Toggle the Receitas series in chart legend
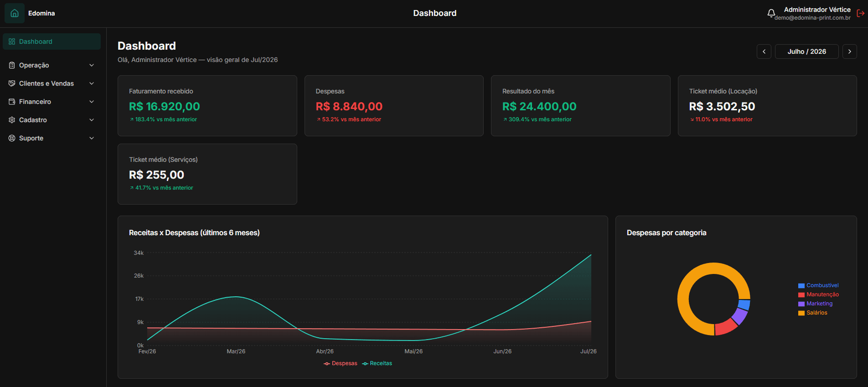 377,363
